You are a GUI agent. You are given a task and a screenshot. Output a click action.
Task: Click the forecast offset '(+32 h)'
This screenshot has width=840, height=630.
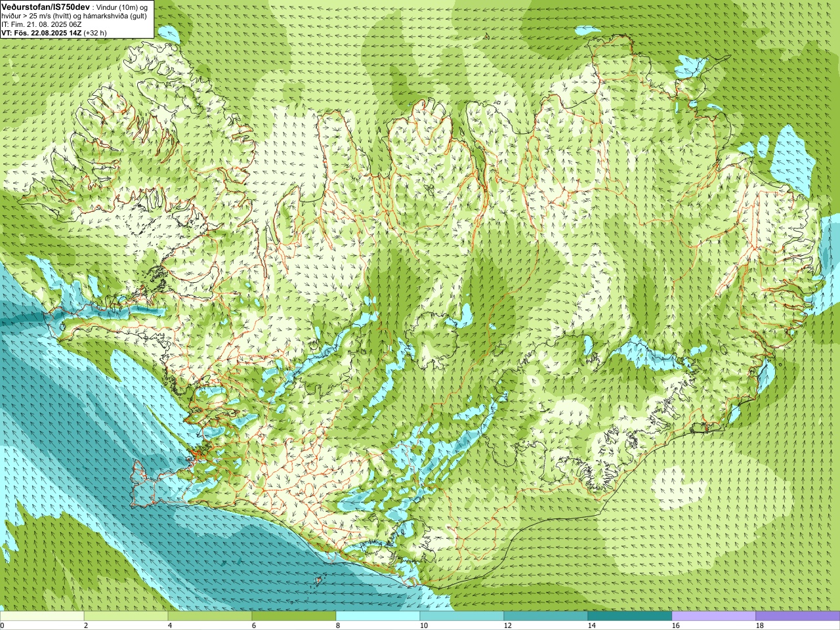(x=95, y=32)
